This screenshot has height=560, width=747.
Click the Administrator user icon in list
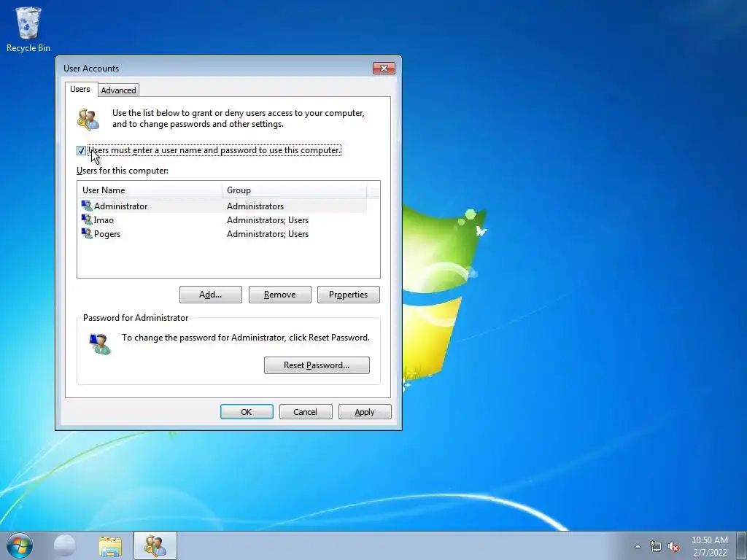pyautogui.click(x=87, y=206)
